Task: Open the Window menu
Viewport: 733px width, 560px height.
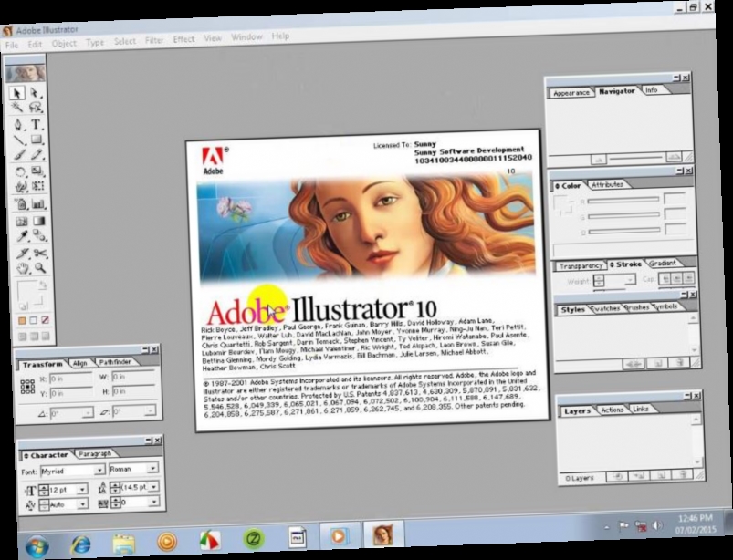Action: (244, 39)
